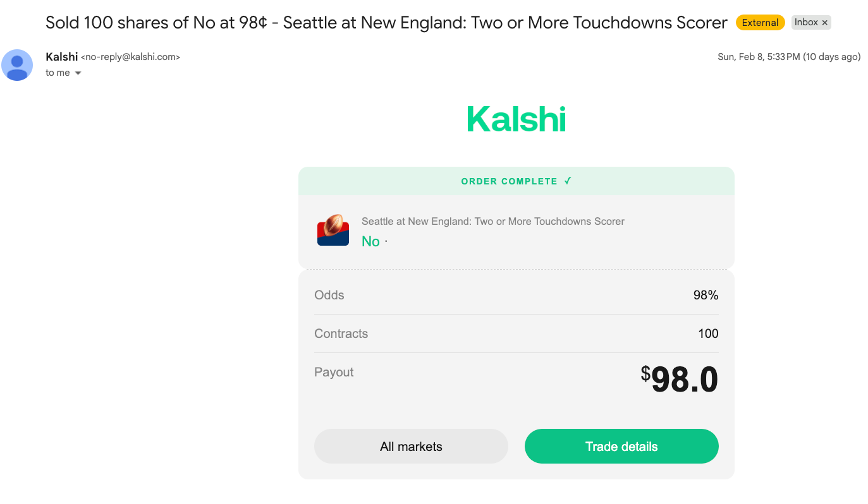Click the no-reply@kalshi.com sender address
Screen dimensions: 868x504
131,57
